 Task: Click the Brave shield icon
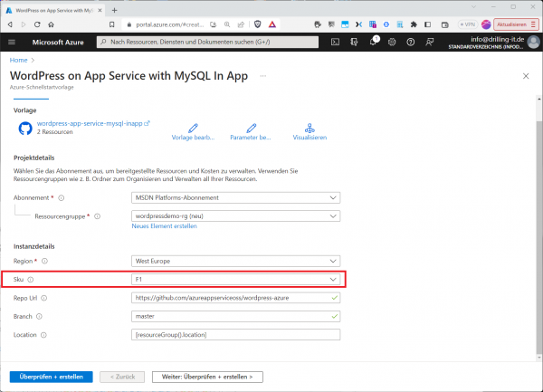click(x=257, y=24)
